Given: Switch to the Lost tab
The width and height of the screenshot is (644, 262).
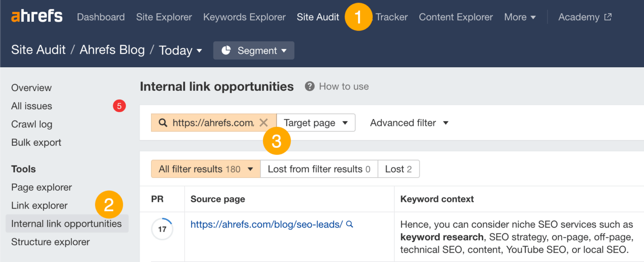Looking at the screenshot, I should [398, 169].
